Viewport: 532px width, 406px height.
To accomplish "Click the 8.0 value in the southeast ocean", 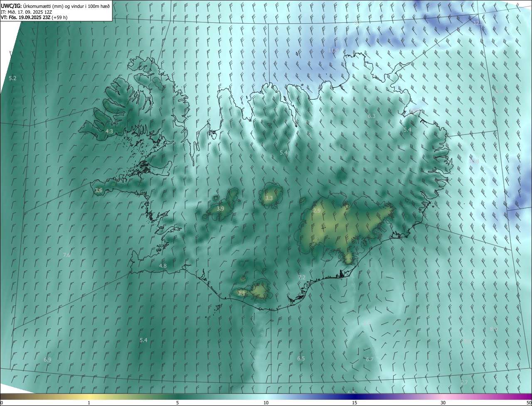I will coord(493,329).
